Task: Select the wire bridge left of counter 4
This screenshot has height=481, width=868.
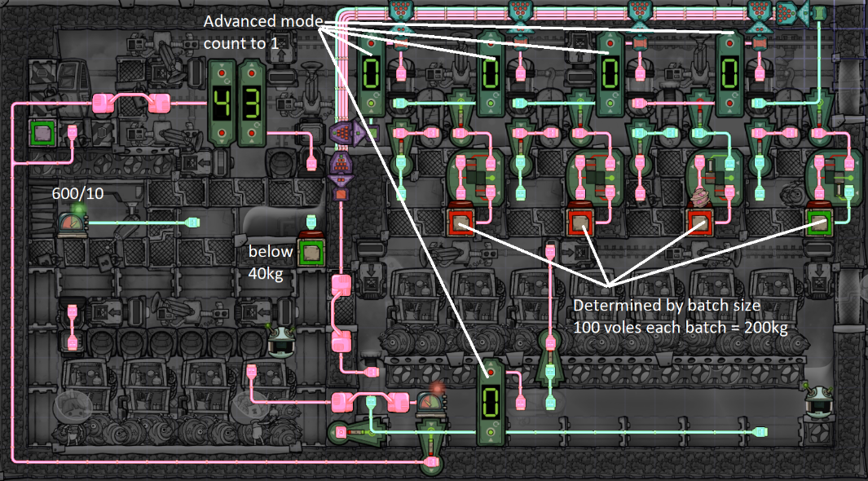Action: 130,103
